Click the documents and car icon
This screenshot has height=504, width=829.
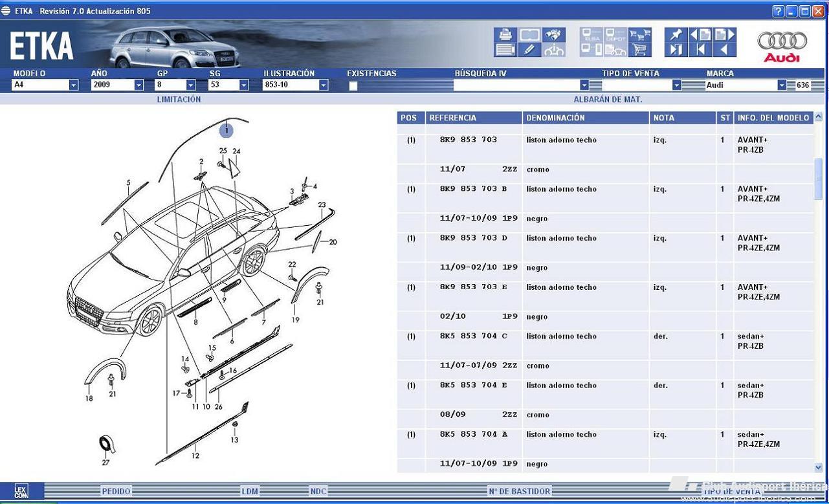615,50
